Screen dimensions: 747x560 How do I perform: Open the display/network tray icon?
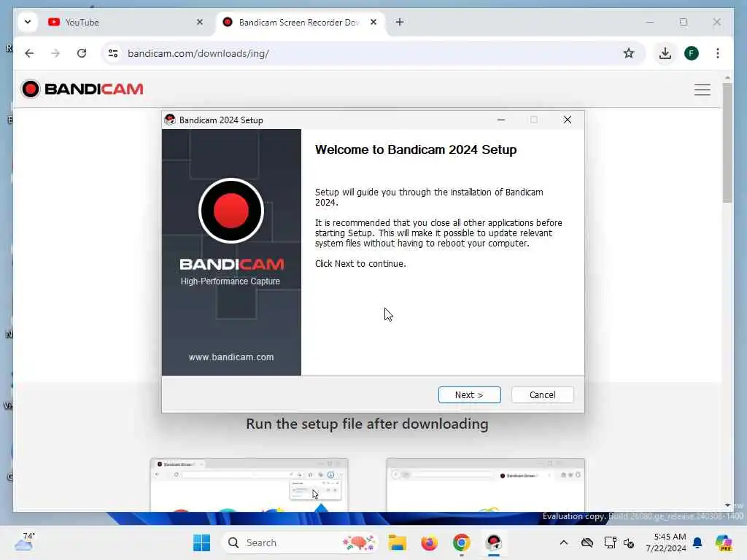coord(610,542)
